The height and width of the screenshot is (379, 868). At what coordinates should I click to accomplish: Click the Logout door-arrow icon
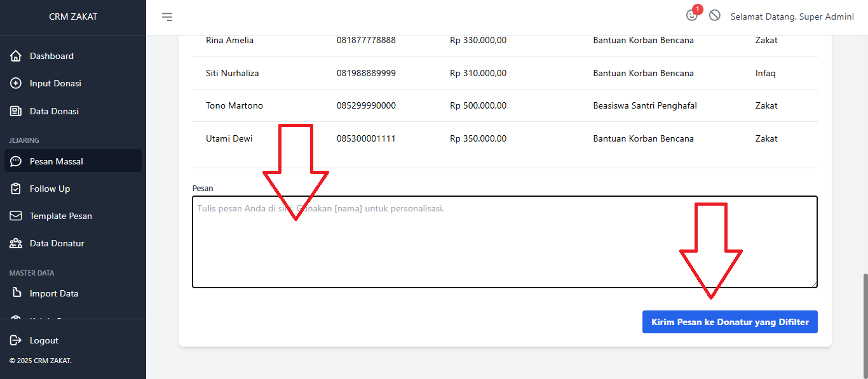(x=16, y=340)
